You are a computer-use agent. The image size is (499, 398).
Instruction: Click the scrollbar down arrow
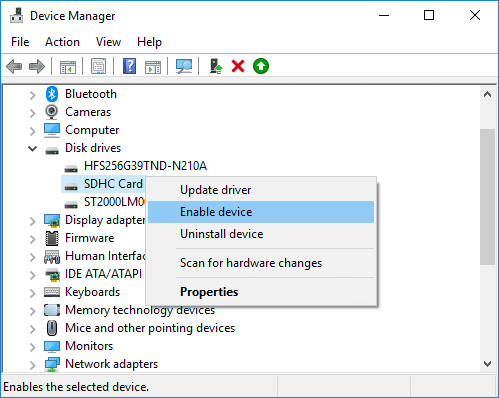487,364
